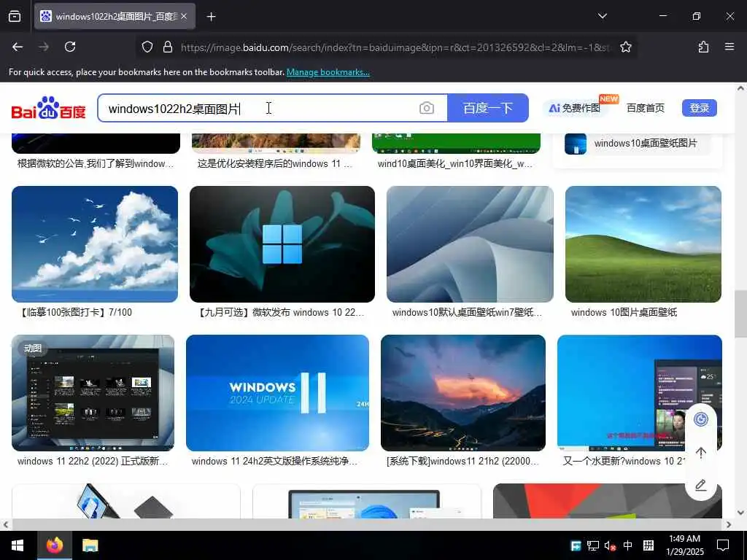Click the 登录 login button
747x560 pixels.
tap(700, 108)
